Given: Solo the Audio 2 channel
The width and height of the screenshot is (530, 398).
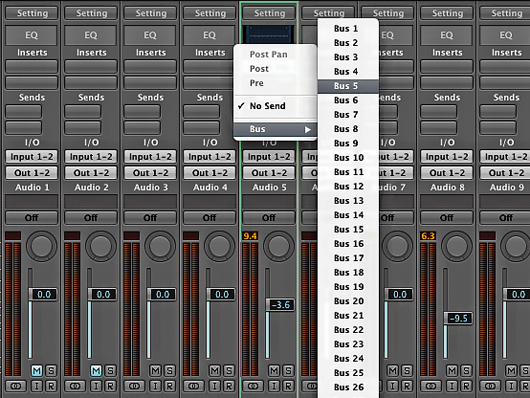Looking at the screenshot, I should [110, 371].
